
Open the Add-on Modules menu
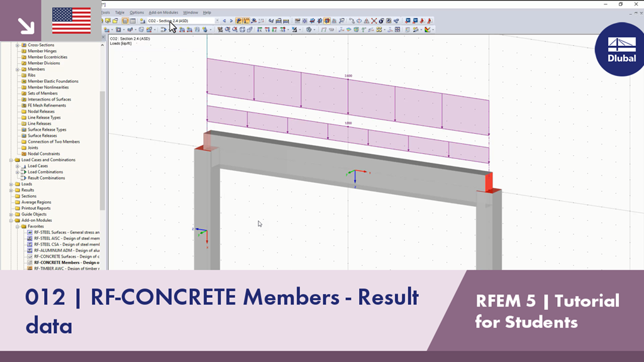(164, 13)
